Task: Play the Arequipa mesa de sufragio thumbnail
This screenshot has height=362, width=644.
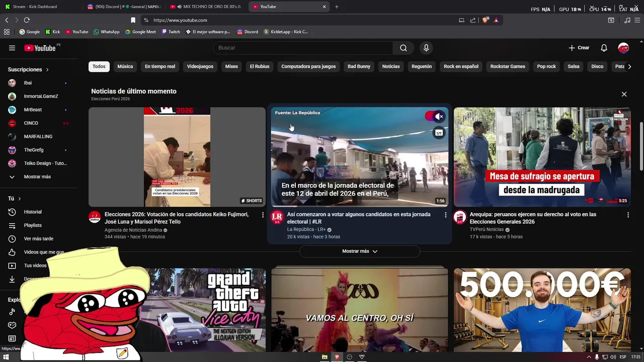Action: (542, 157)
